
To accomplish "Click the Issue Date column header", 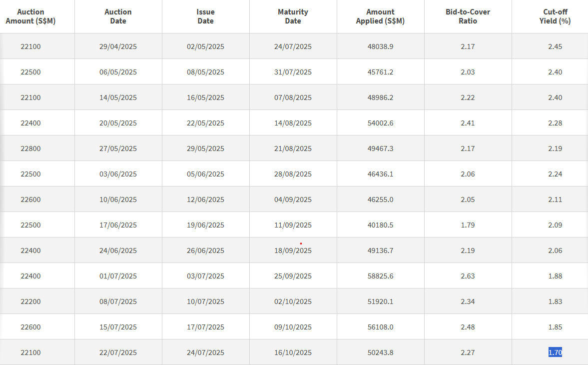I will pos(205,16).
